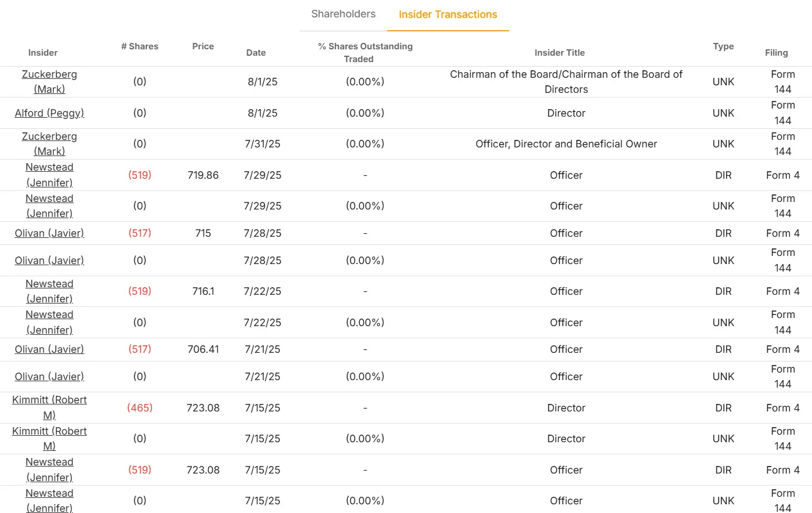Sort by the Date column header

point(256,52)
